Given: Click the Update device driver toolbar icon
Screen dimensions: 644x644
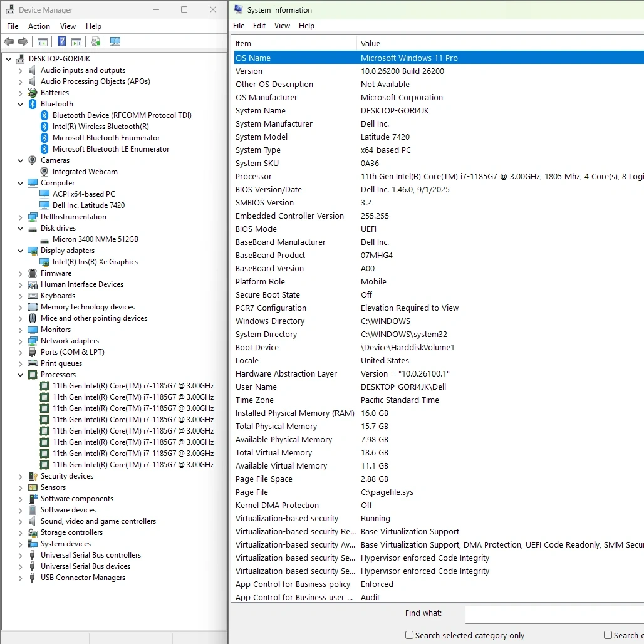Looking at the screenshot, I should (x=95, y=42).
